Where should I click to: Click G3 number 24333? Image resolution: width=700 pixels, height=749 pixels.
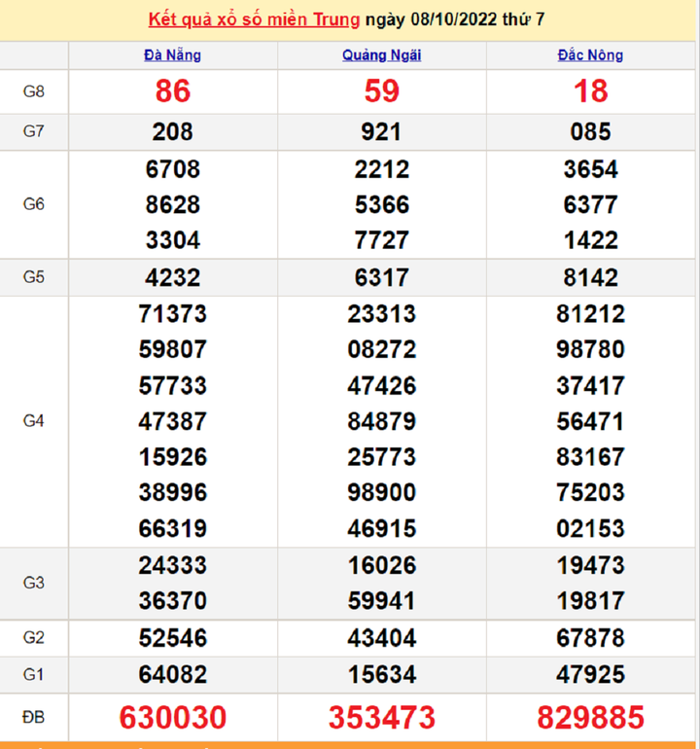coord(172,565)
